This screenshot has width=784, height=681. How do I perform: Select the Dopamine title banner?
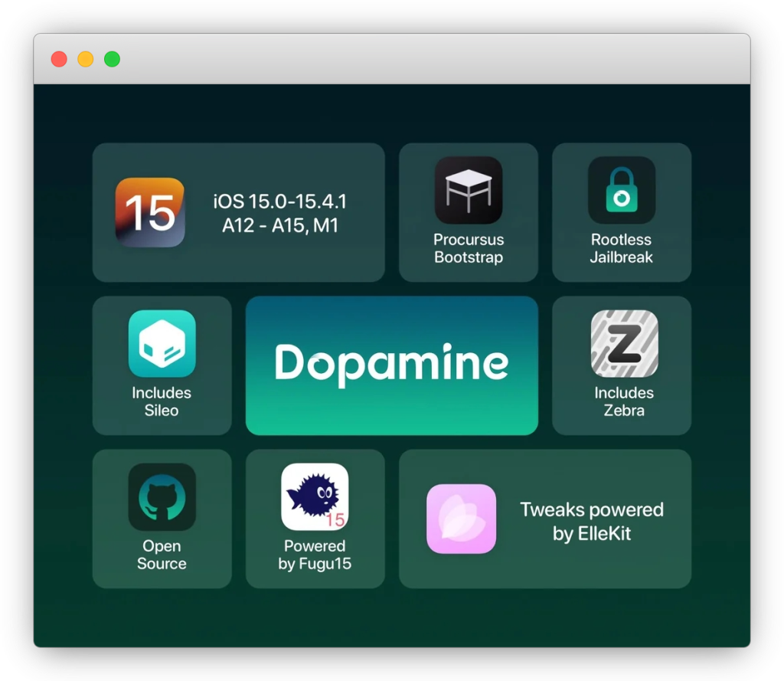[x=392, y=365]
